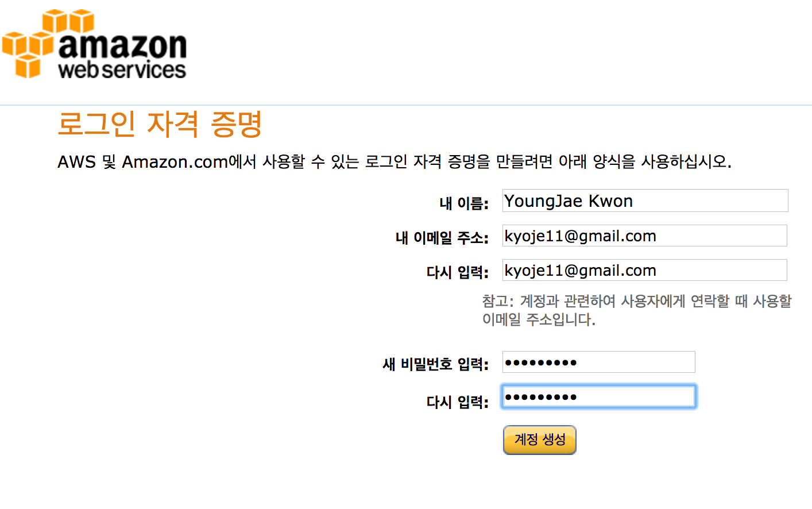This screenshot has height=509, width=812.
Task: Click the Amazon.com word in the description sentence
Action: pyautogui.click(x=175, y=162)
